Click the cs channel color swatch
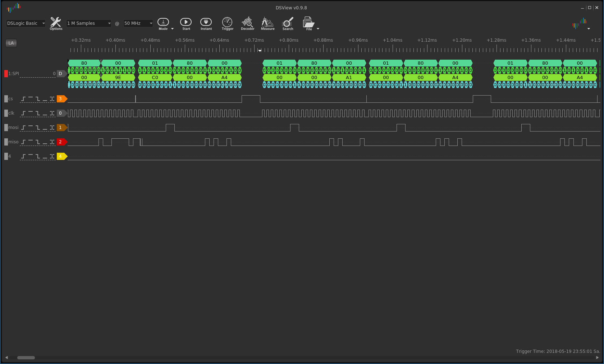The image size is (604, 364). [x=6, y=99]
